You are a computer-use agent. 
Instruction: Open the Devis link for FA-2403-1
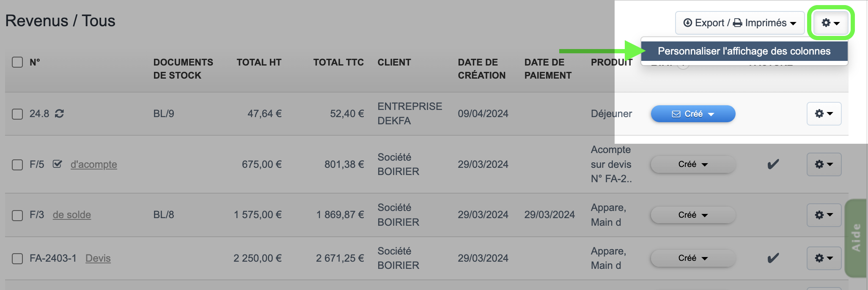[98, 258]
